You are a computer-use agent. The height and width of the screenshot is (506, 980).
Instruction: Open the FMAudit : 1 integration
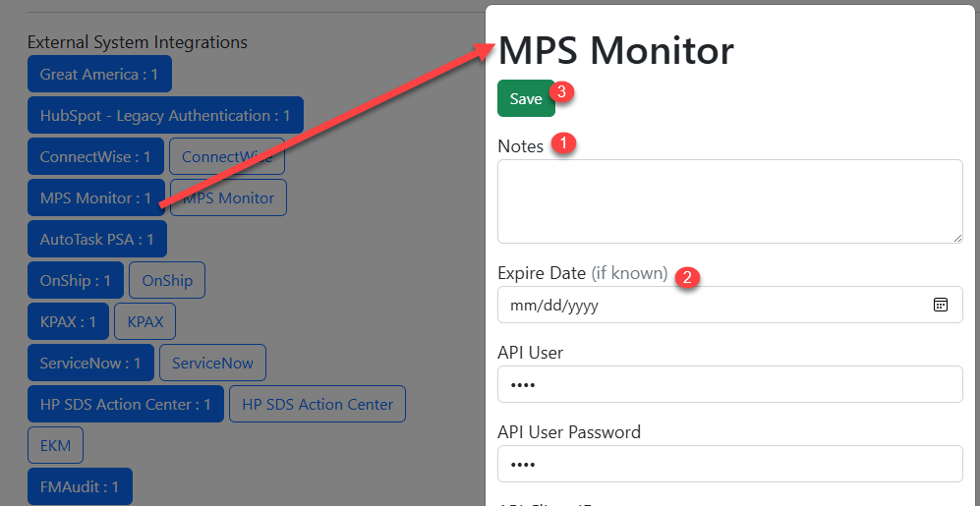[80, 486]
